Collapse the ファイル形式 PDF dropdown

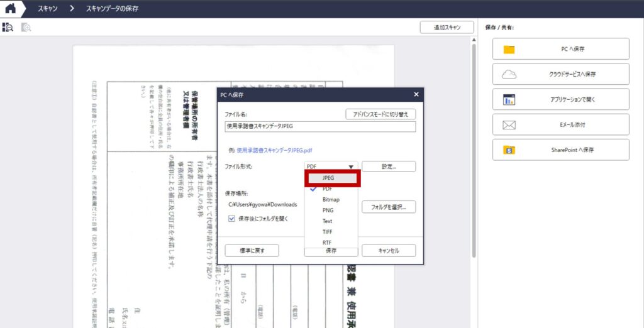(331, 167)
